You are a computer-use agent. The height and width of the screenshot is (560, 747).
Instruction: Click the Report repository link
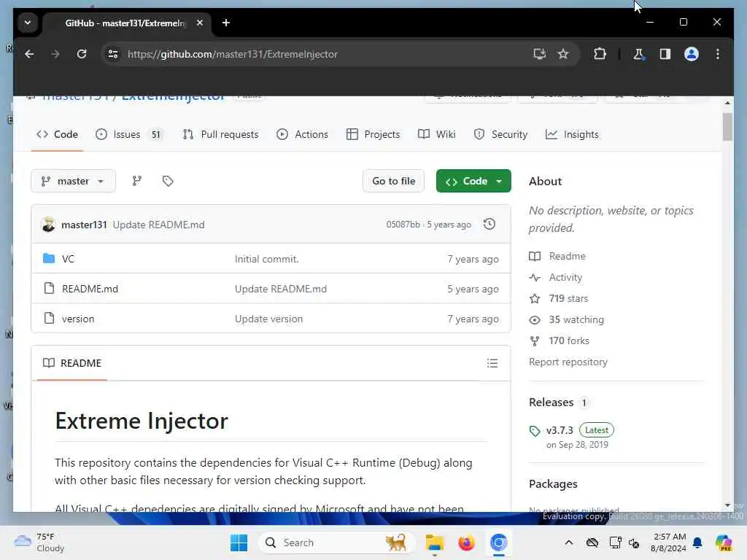tap(568, 362)
